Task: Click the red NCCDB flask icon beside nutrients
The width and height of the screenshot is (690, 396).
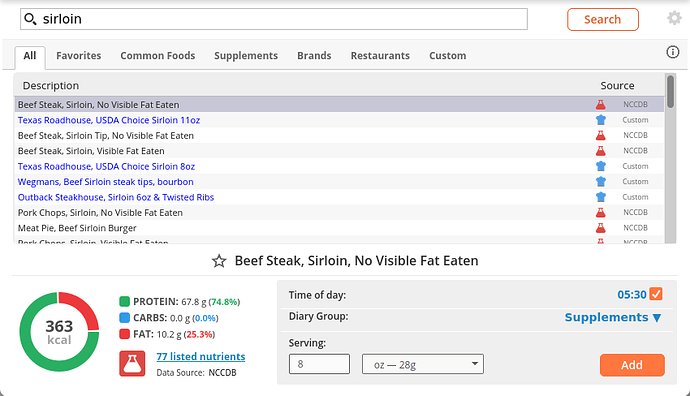Action: click(x=132, y=363)
